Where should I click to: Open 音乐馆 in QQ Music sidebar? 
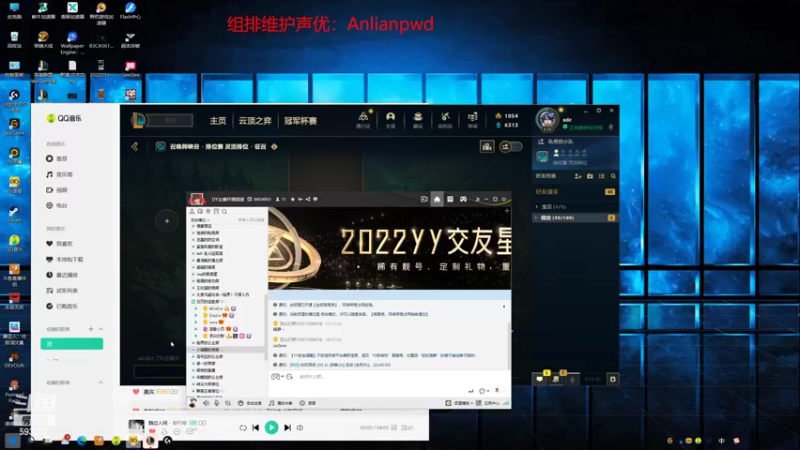[x=59, y=174]
